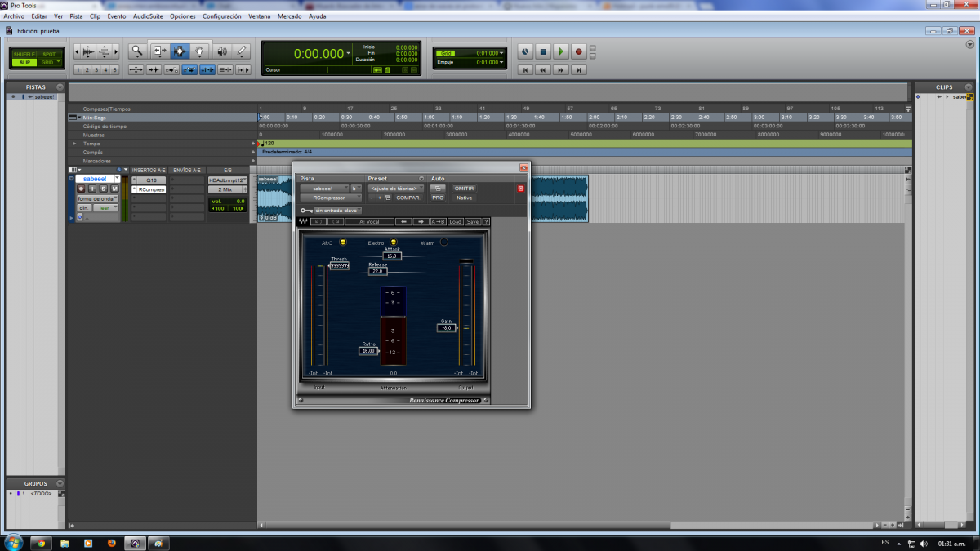Open the Archivo menu
Image resolution: width=980 pixels, height=551 pixels.
[14, 16]
